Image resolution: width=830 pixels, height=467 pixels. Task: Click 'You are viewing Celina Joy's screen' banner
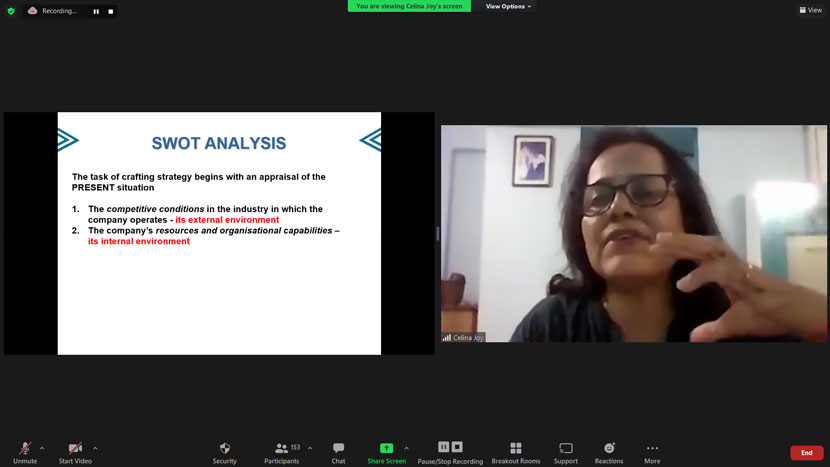[409, 6]
